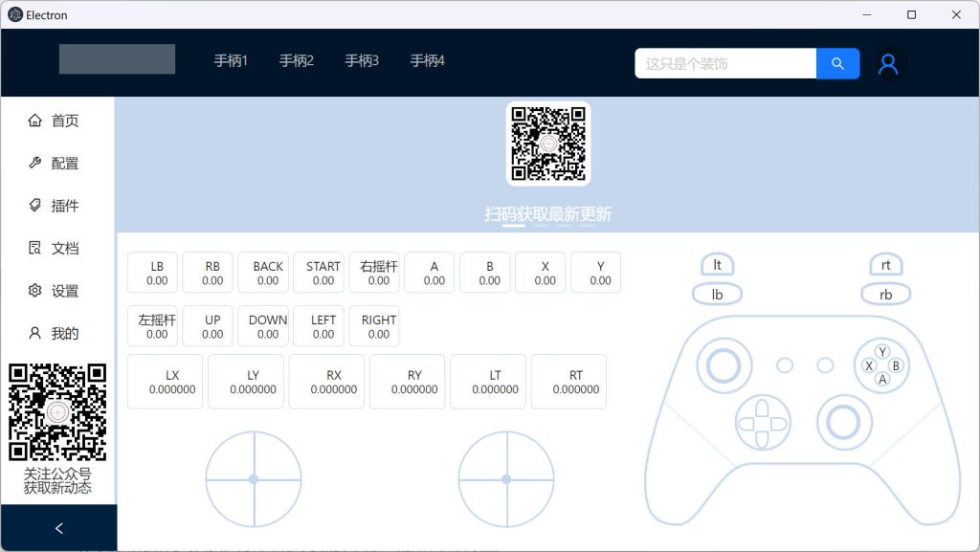Click the LX axis value card
Image resolution: width=980 pixels, height=552 pixels.
click(x=165, y=382)
